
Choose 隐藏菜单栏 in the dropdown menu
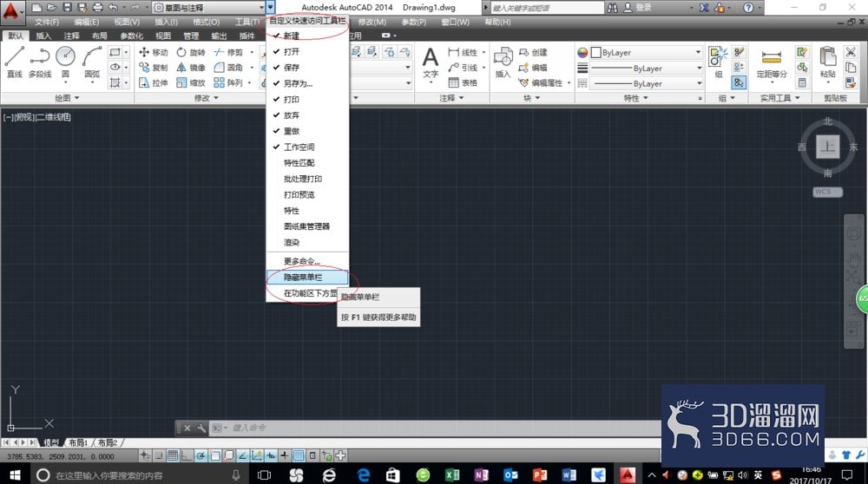click(x=307, y=277)
